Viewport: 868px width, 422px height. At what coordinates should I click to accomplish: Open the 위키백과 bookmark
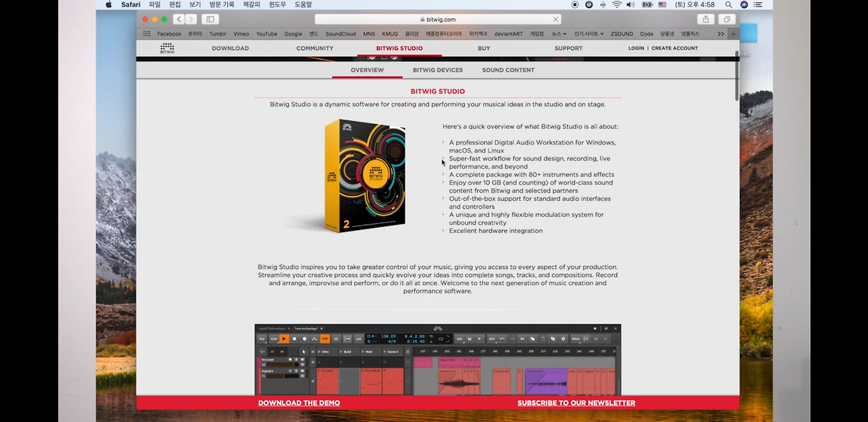pyautogui.click(x=478, y=33)
